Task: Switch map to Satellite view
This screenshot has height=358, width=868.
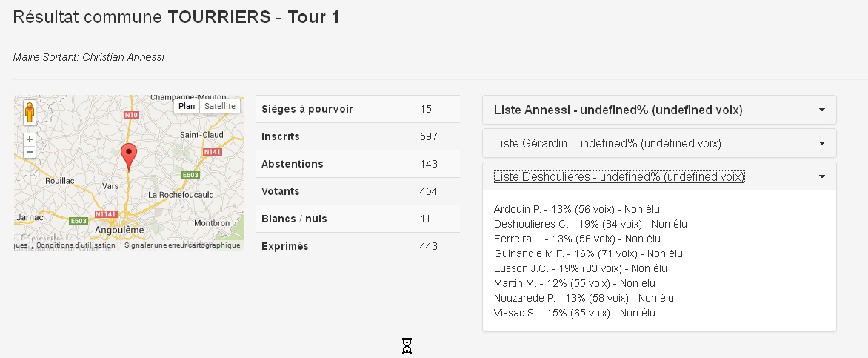Action: (x=220, y=106)
